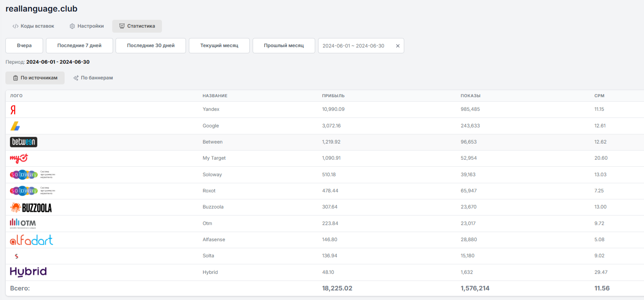Click the OTM logo
The width and height of the screenshot is (644, 300).
(23, 223)
